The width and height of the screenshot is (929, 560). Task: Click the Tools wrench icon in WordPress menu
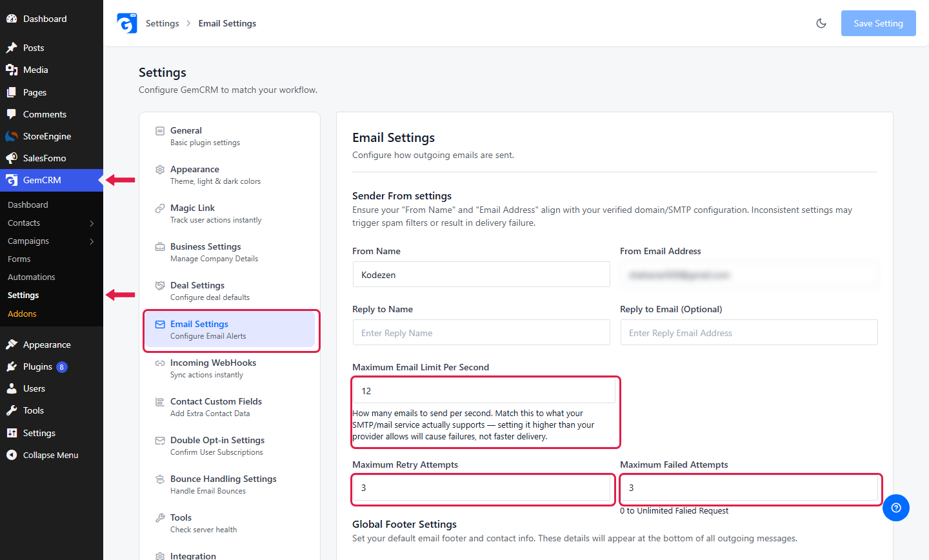12,410
